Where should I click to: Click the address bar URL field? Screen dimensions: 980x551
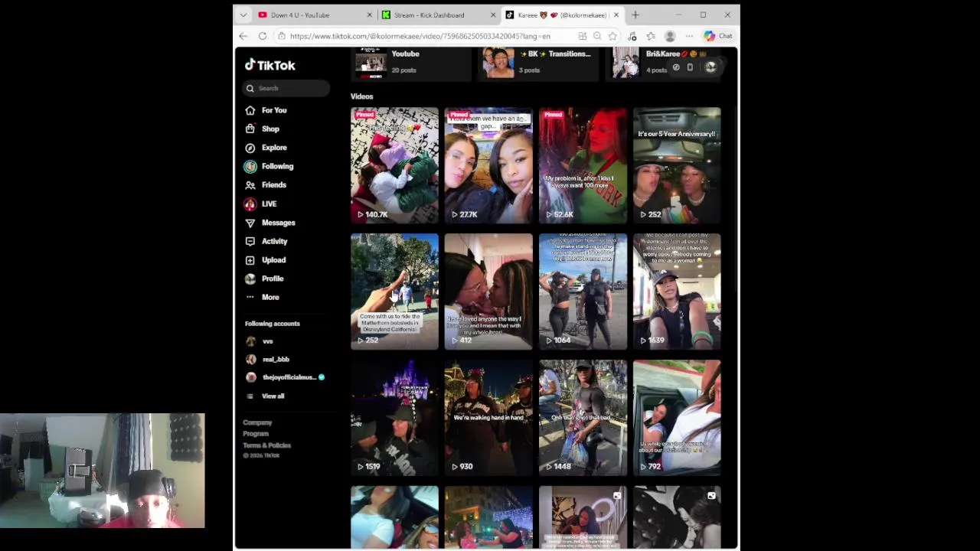(420, 36)
